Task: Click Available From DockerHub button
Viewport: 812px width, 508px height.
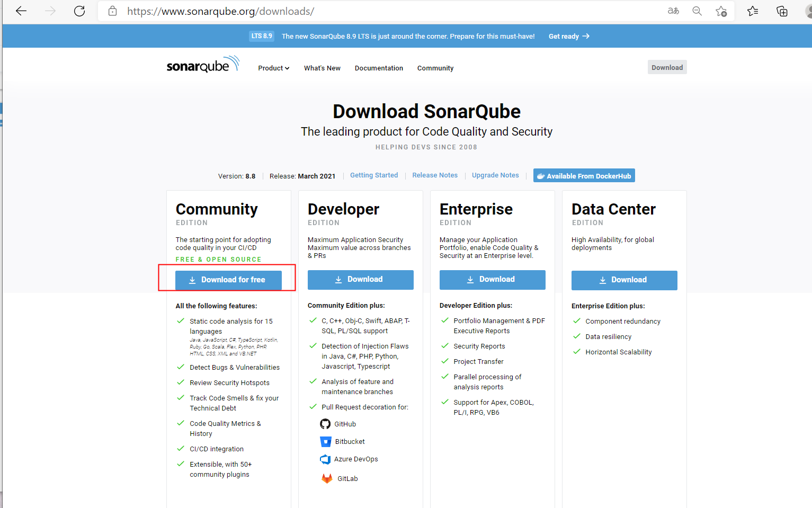Action: click(x=584, y=175)
